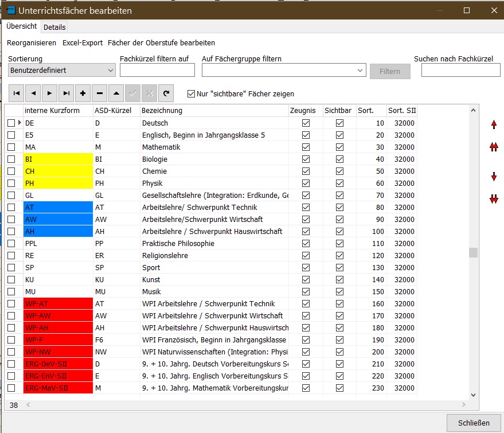Open the Sortierung dropdown
The height and width of the screenshot is (433, 504).
coord(61,70)
